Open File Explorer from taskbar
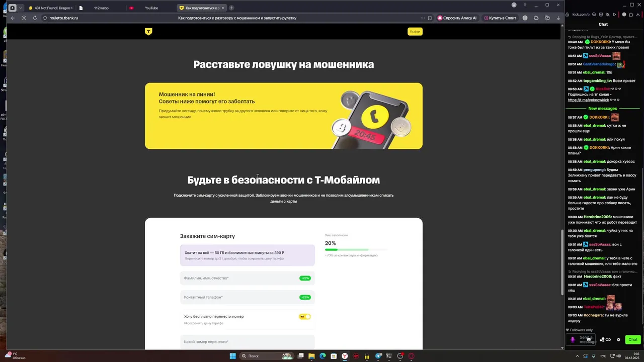 (x=311, y=356)
